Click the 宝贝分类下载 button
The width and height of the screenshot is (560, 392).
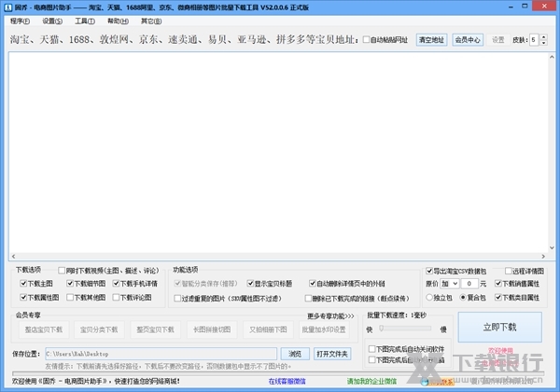click(x=99, y=329)
